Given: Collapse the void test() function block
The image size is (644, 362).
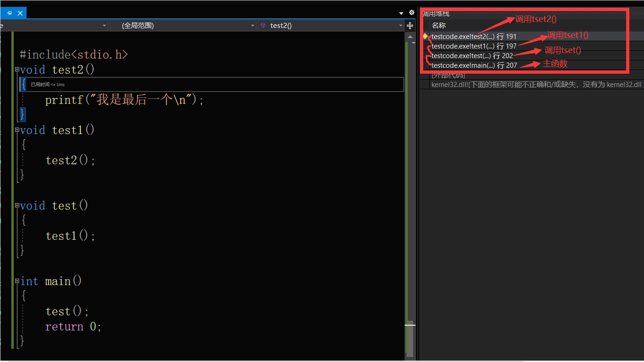Looking at the screenshot, I should pyautogui.click(x=17, y=205).
